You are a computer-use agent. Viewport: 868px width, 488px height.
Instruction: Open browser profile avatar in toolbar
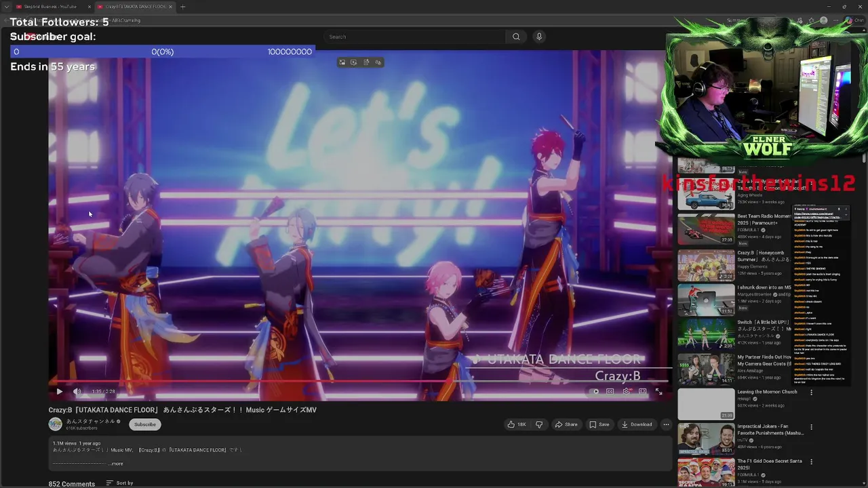(823, 20)
